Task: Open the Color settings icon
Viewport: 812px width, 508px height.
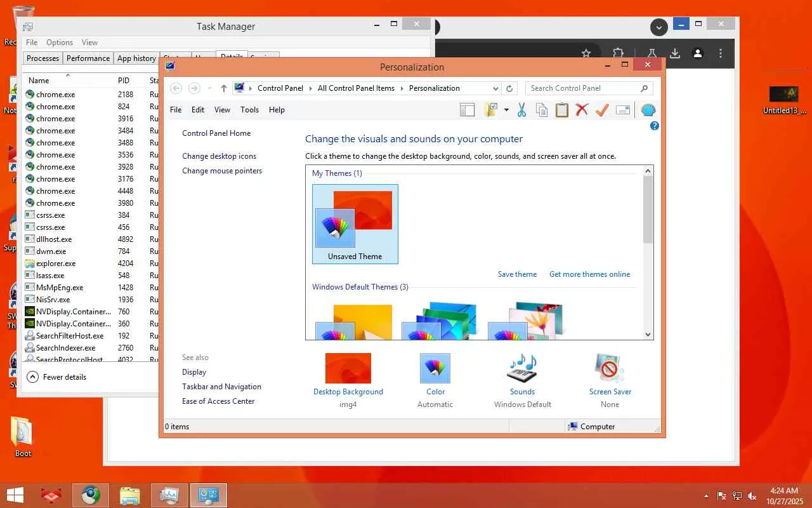Action: [435, 368]
